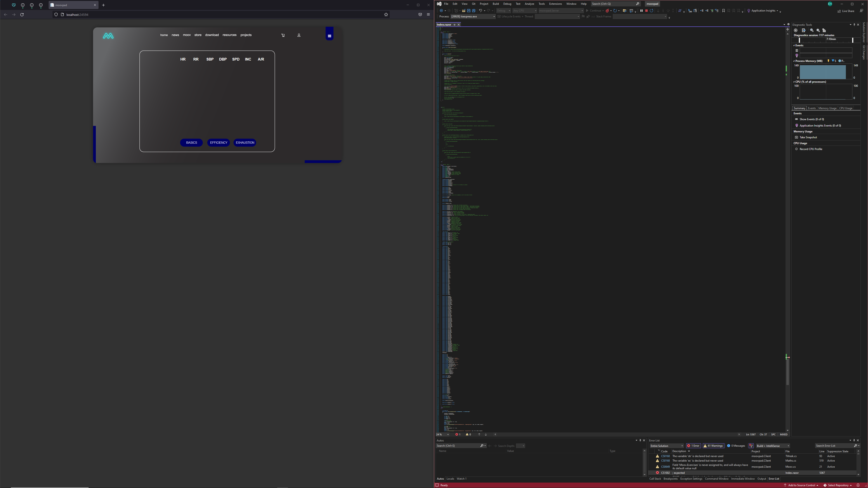Viewport: 868px width, 488px height.
Task: Toggle the 0 Messages filter
Action: 736,446
